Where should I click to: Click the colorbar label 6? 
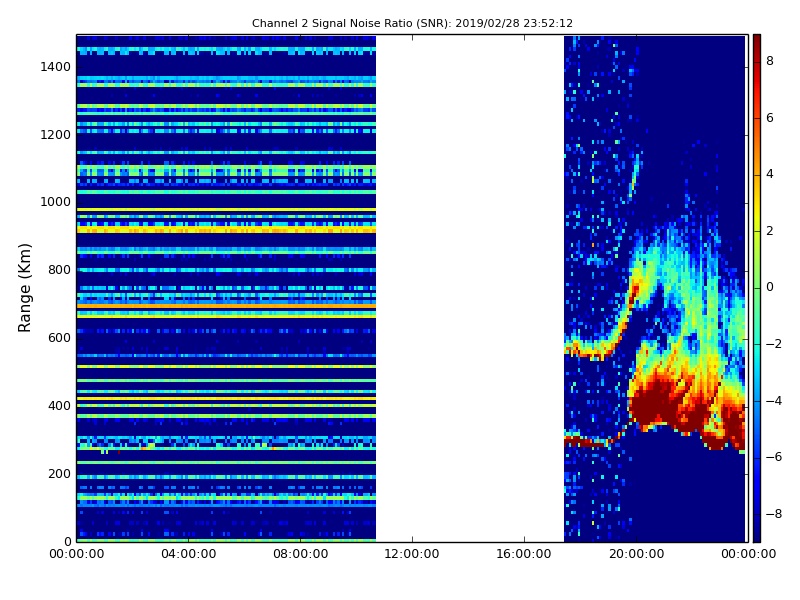[x=770, y=118]
